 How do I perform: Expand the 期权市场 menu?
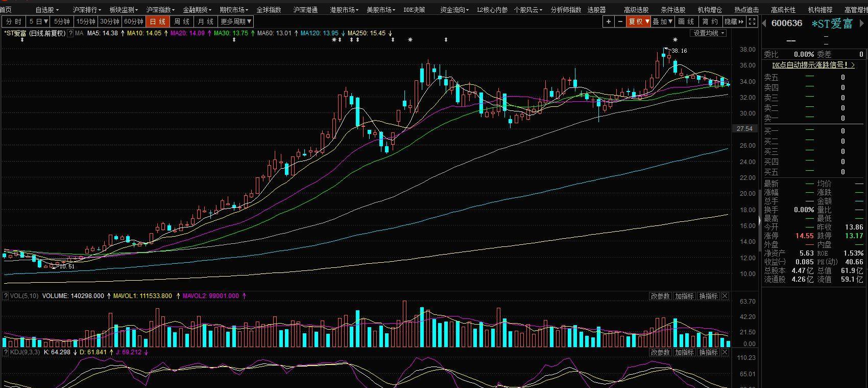pyautogui.click(x=234, y=10)
